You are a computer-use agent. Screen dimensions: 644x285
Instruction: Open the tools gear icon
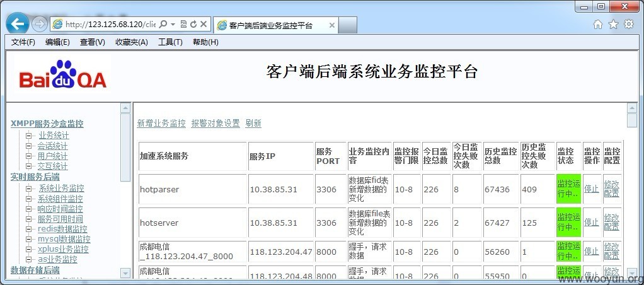[629, 24]
